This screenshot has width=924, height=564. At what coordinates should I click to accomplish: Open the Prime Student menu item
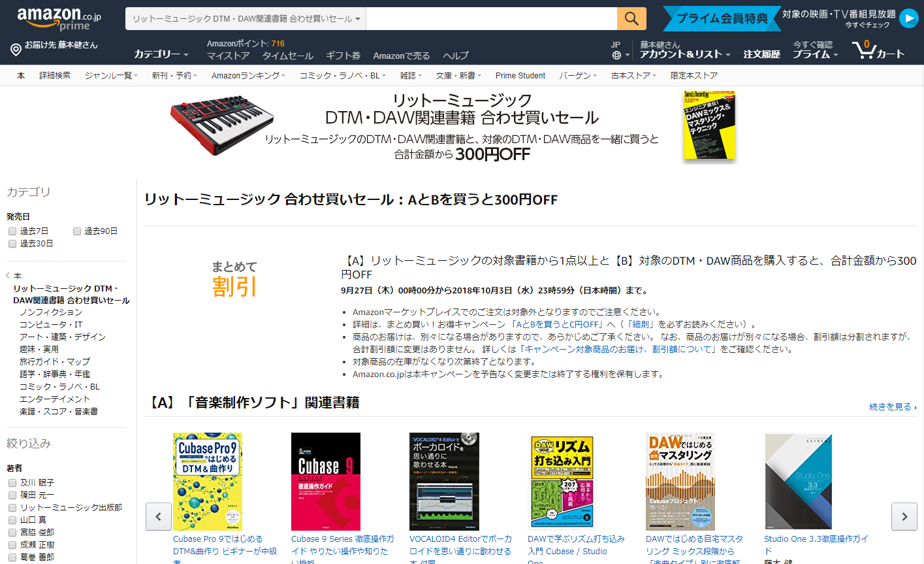(520, 76)
